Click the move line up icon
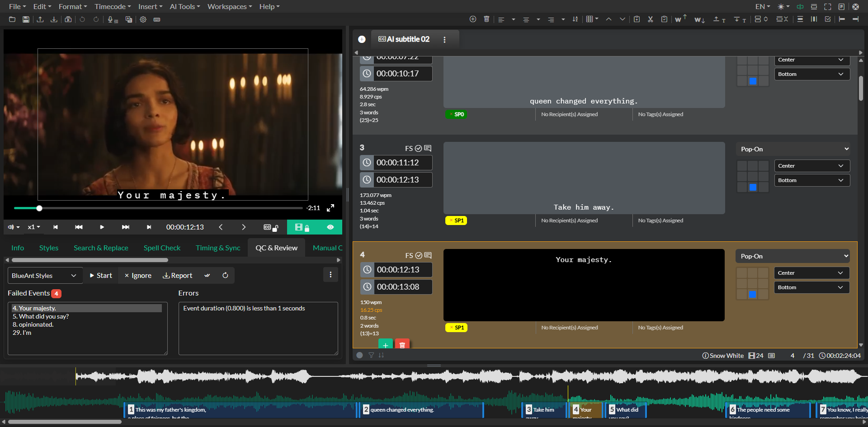 719,19
